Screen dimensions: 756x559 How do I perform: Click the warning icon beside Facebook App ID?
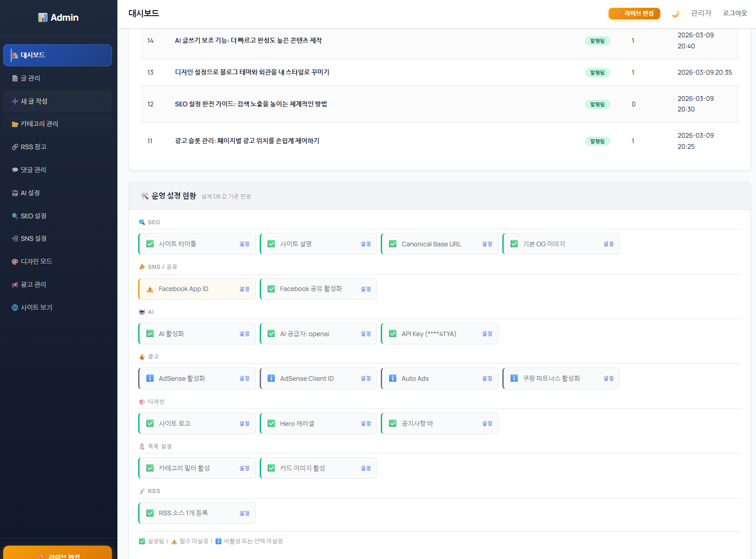coord(150,289)
